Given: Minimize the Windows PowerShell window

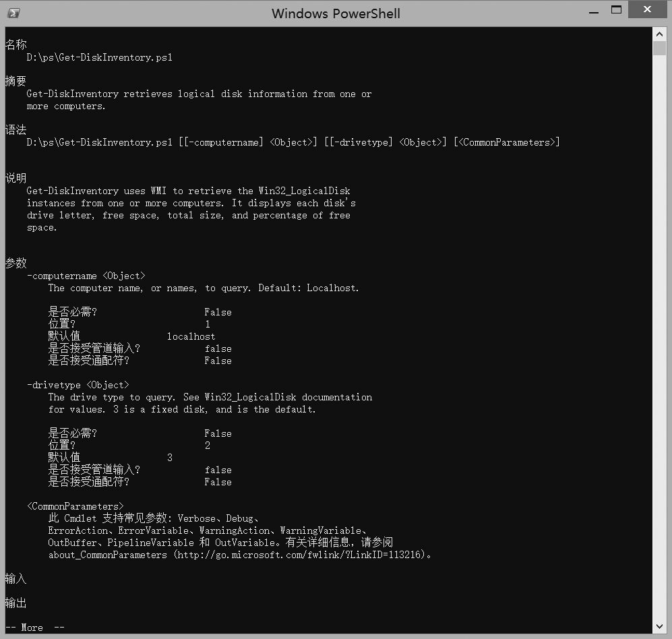Looking at the screenshot, I should coord(593,11).
